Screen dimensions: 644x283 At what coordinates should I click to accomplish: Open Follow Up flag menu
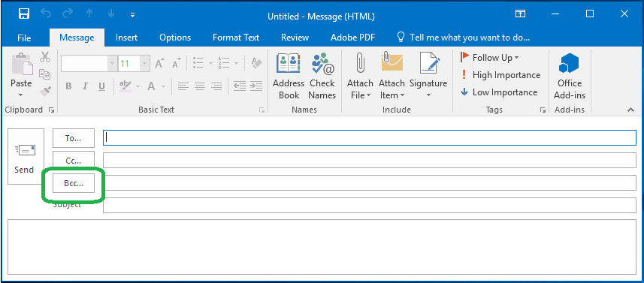(489, 58)
